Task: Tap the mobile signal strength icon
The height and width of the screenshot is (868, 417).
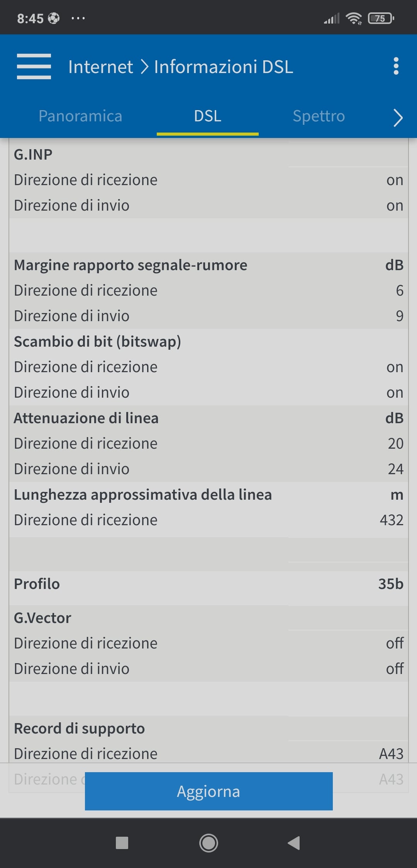Action: tap(331, 18)
